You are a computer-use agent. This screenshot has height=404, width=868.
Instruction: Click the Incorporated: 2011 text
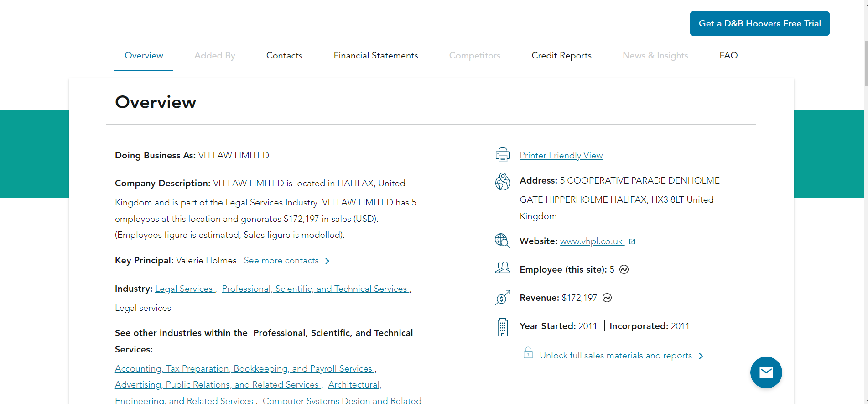point(650,326)
